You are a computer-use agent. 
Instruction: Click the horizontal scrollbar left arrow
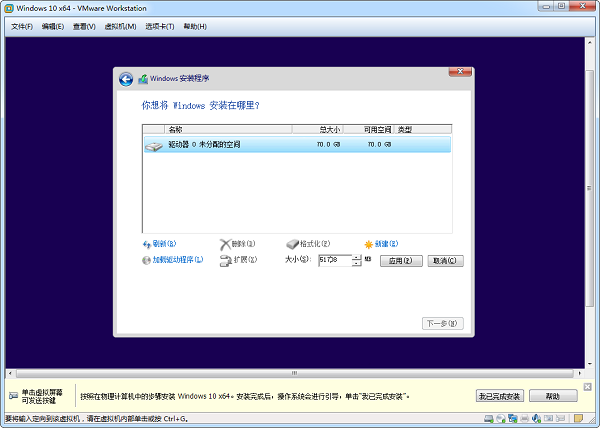[x=10, y=373]
